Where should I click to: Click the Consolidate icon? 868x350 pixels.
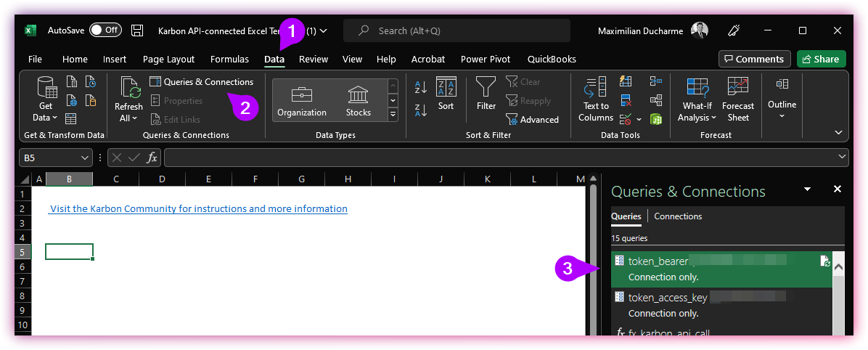[x=656, y=81]
